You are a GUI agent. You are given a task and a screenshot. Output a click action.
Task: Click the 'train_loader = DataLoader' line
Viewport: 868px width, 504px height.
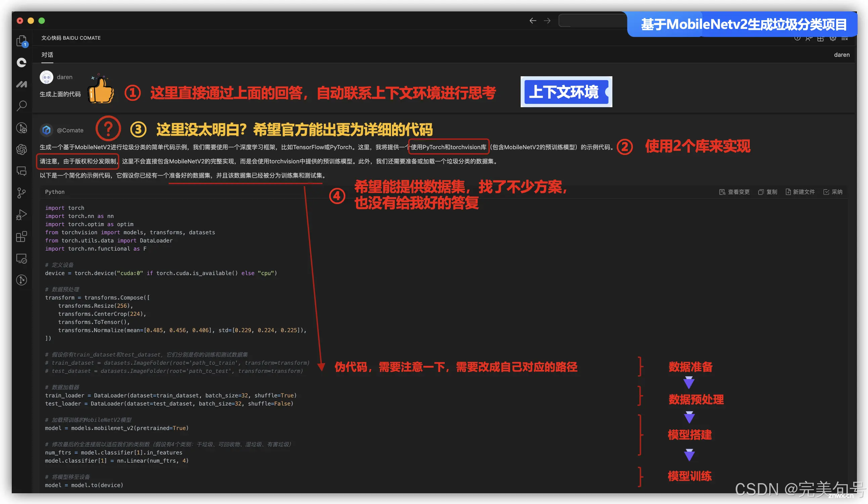pyautogui.click(x=171, y=395)
